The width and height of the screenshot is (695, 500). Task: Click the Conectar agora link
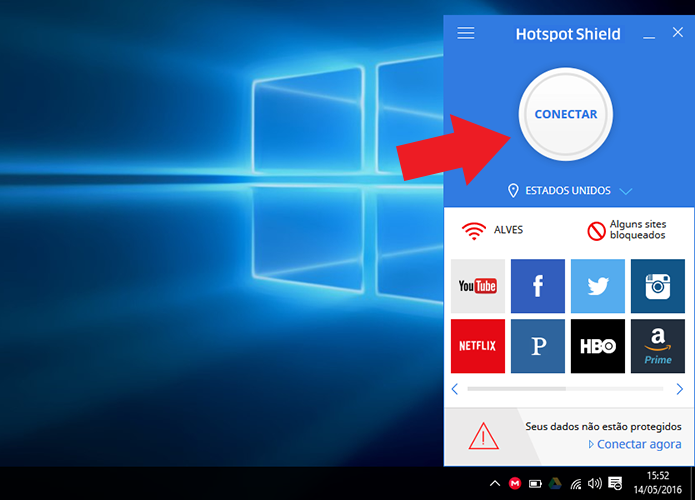[x=635, y=444]
